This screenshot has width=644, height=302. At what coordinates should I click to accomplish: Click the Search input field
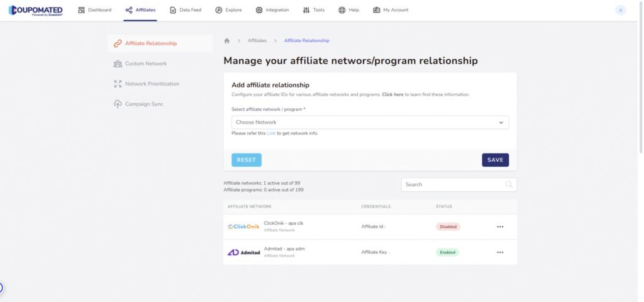(458, 184)
